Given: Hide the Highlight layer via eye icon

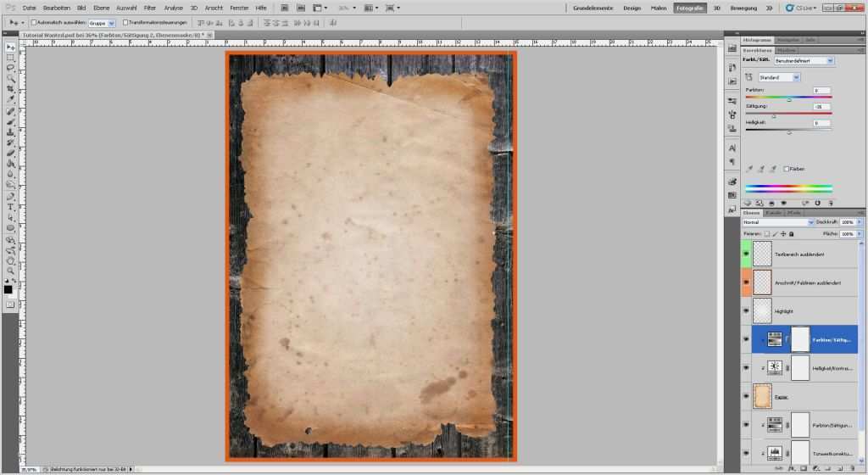Looking at the screenshot, I should click(x=747, y=311).
